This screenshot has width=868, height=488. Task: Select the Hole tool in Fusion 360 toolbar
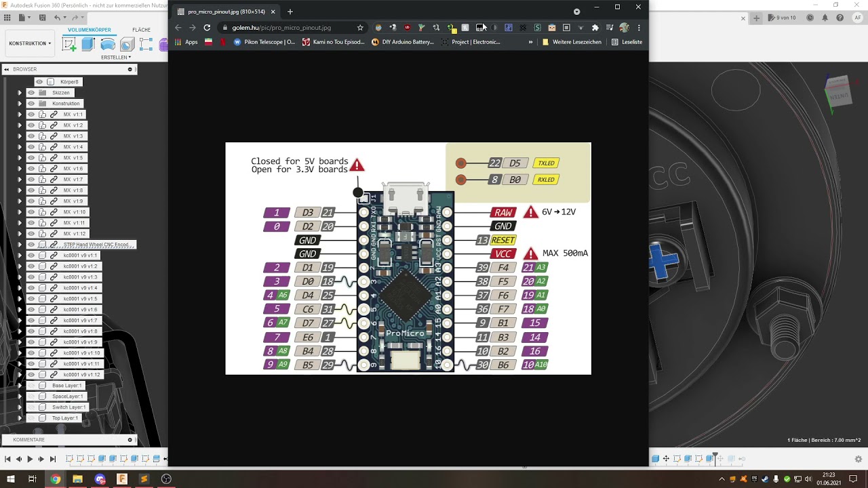pos(127,45)
